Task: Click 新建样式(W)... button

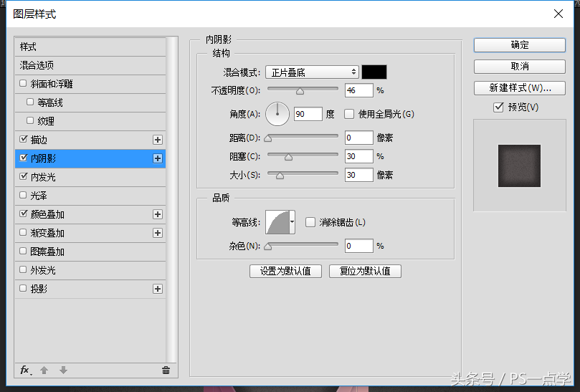Action: [519, 88]
